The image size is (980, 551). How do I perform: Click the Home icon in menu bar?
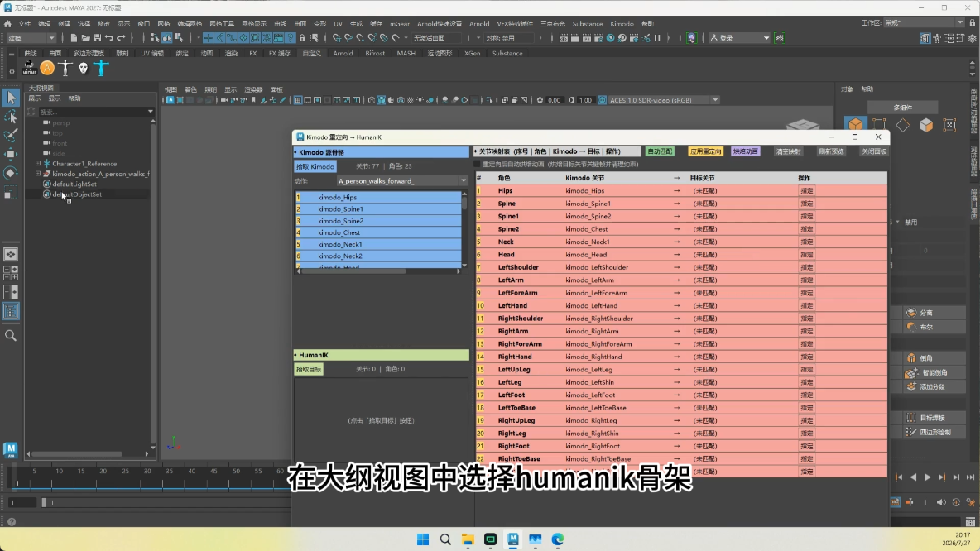coord(7,24)
